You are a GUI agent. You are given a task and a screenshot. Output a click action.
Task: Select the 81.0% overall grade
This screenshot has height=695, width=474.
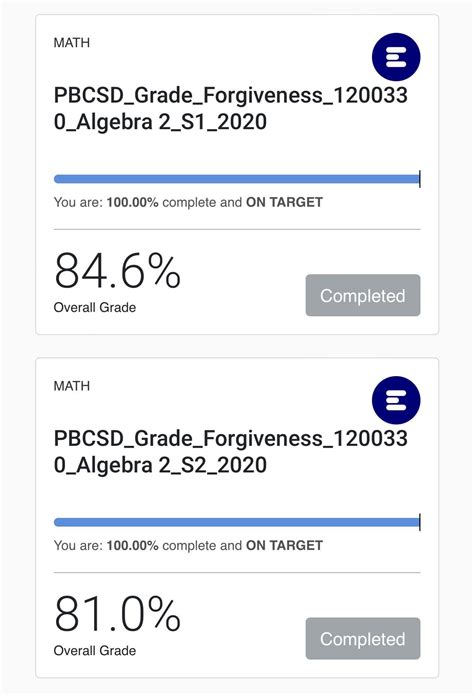(x=118, y=613)
